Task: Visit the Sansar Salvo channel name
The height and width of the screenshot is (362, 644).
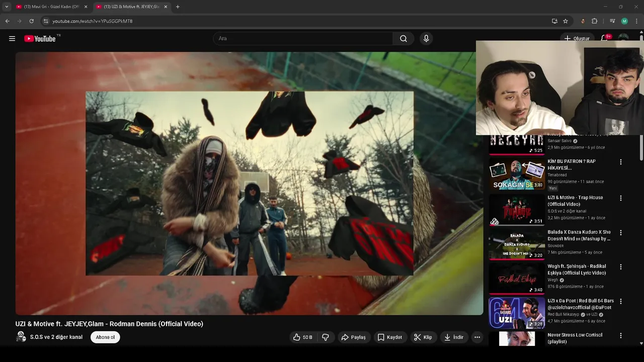Action: click(559, 141)
